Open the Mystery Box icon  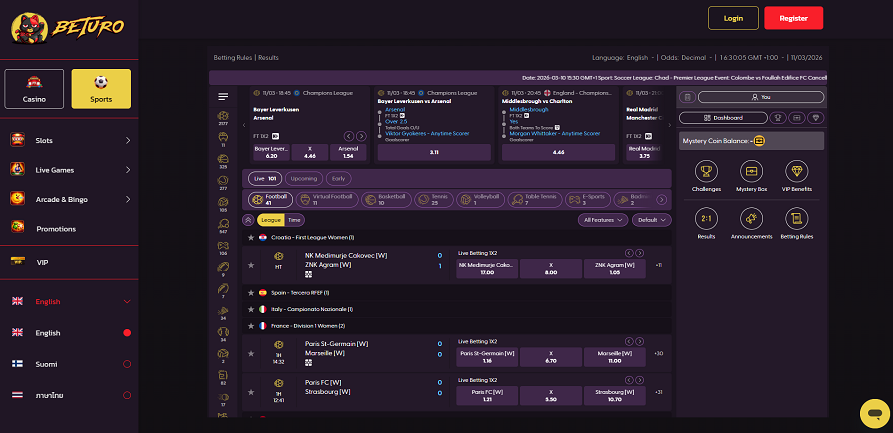coord(751,171)
